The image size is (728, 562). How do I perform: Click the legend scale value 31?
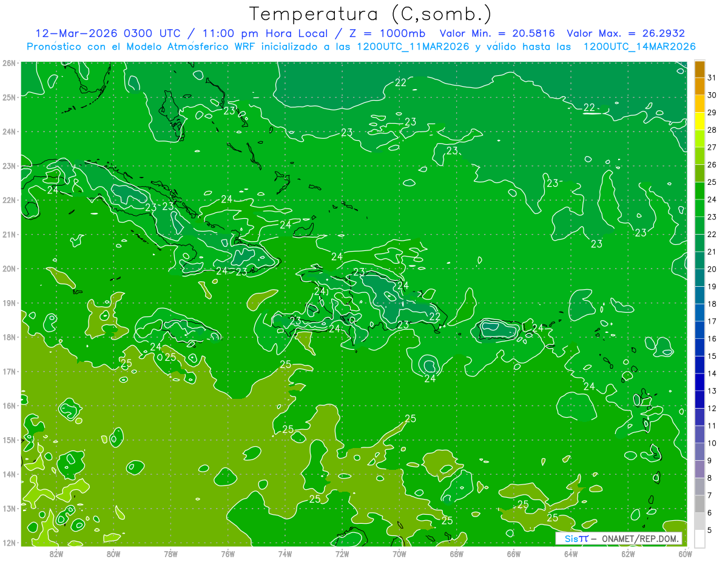pyautogui.click(x=712, y=78)
